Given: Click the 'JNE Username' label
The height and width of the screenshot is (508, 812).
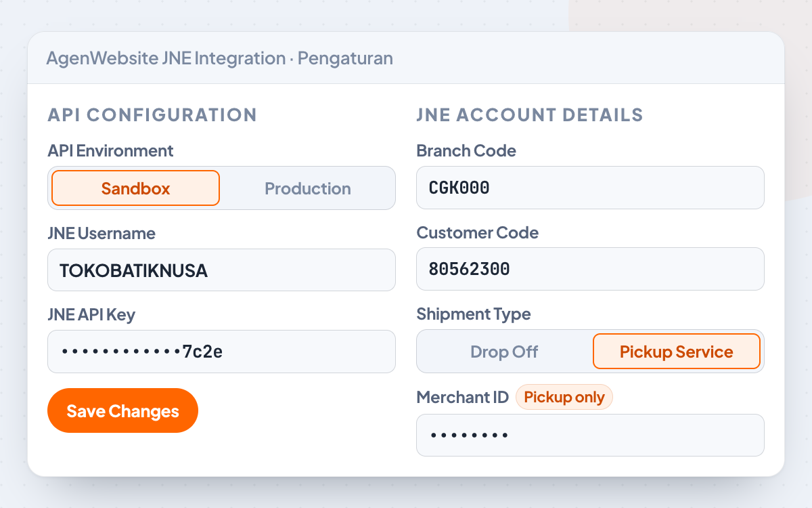Looking at the screenshot, I should 101,233.
